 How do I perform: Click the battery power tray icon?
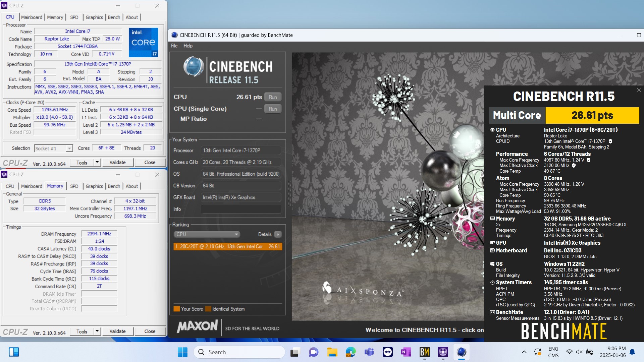coord(590,352)
